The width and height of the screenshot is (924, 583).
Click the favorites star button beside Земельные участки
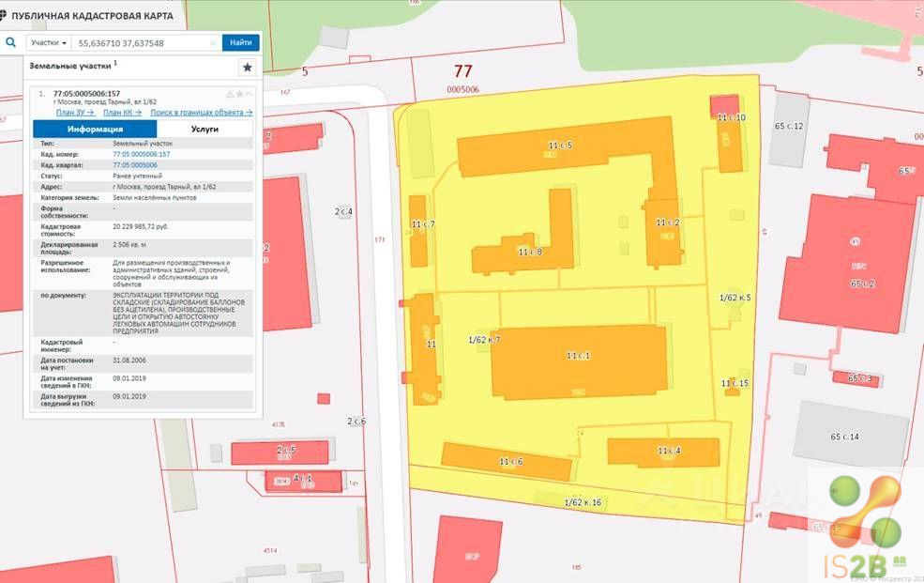[x=247, y=68]
